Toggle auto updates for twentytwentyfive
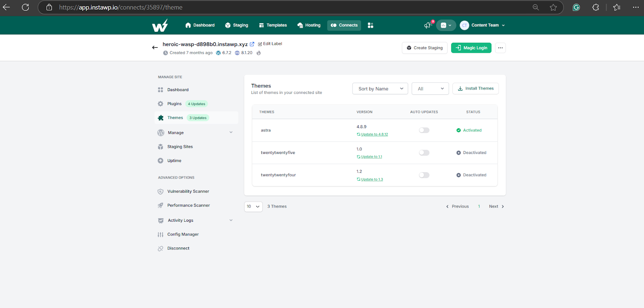 click(x=424, y=153)
